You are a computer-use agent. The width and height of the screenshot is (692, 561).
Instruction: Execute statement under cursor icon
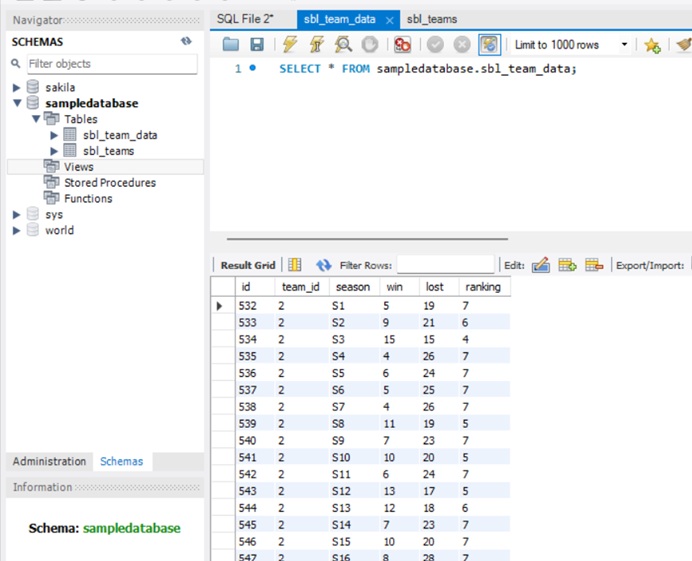[316, 45]
